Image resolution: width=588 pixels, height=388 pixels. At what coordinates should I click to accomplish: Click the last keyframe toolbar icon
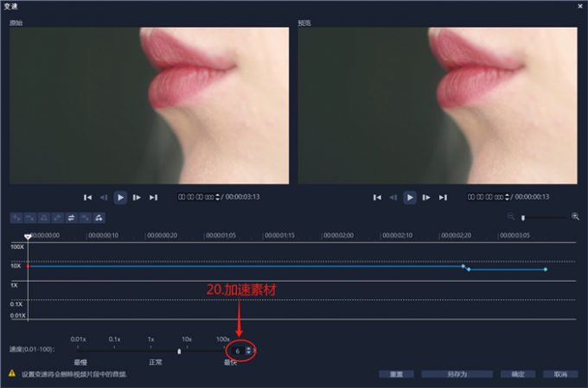click(99, 218)
